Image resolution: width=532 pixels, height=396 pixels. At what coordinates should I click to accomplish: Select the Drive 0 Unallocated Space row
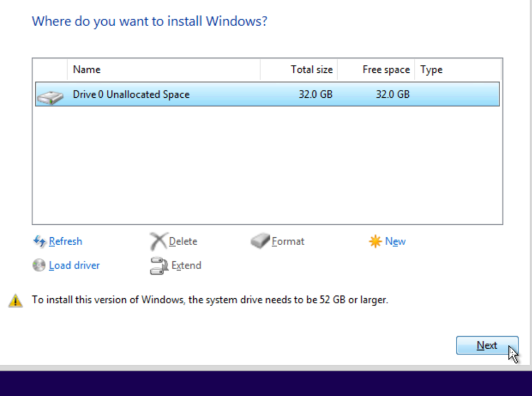coord(267,94)
